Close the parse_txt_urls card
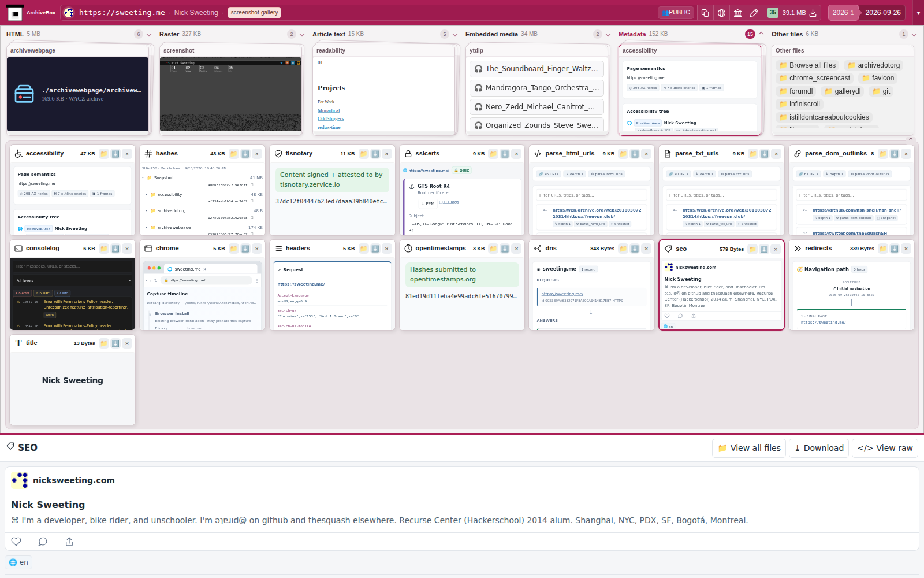924x578 pixels. (776, 154)
